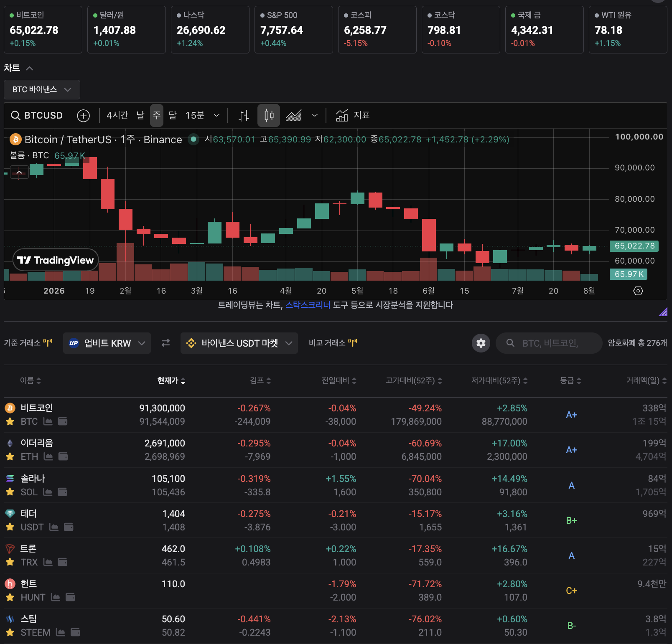Image resolution: width=672 pixels, height=644 pixels.
Task: Select the bar chart style icon
Action: click(244, 115)
